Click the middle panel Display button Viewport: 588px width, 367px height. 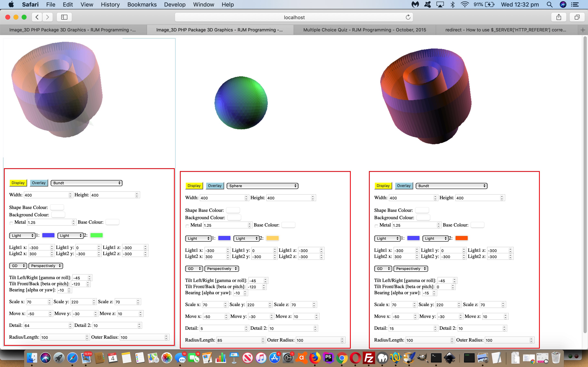pyautogui.click(x=194, y=186)
